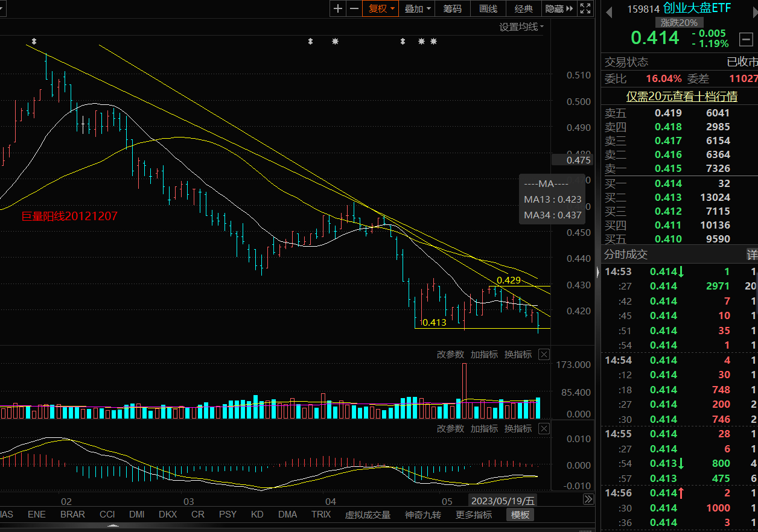
Task: Zoom out chart with minus icon
Action: pos(354,8)
